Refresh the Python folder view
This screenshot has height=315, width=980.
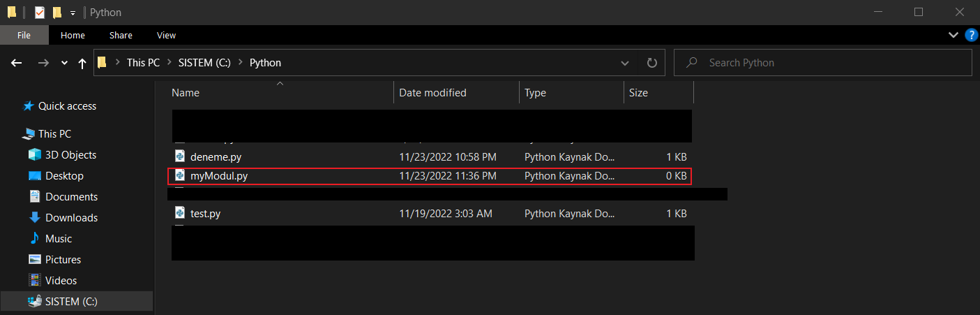tap(651, 63)
